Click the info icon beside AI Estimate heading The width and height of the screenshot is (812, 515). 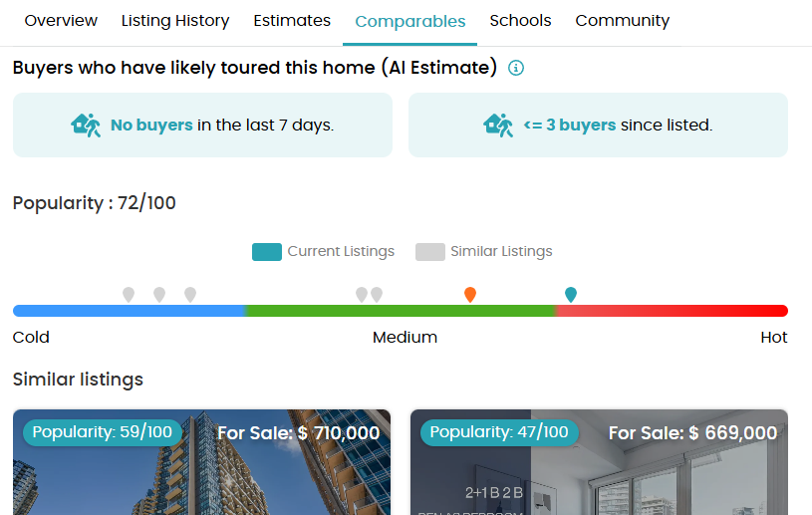(516, 68)
